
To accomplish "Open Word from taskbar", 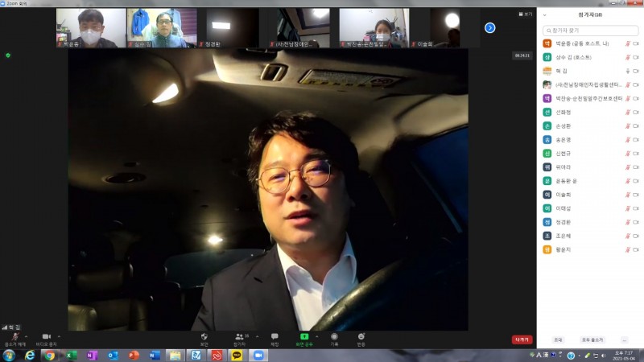I will 155,356.
